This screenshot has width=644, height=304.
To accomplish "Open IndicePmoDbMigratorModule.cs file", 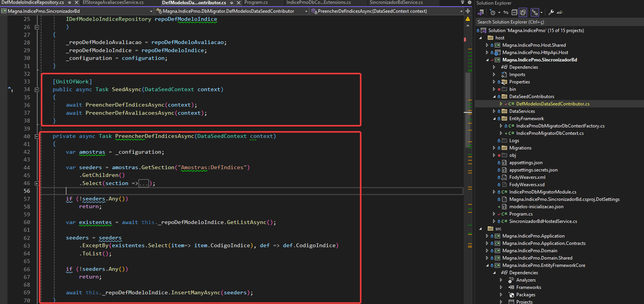I will (543, 192).
